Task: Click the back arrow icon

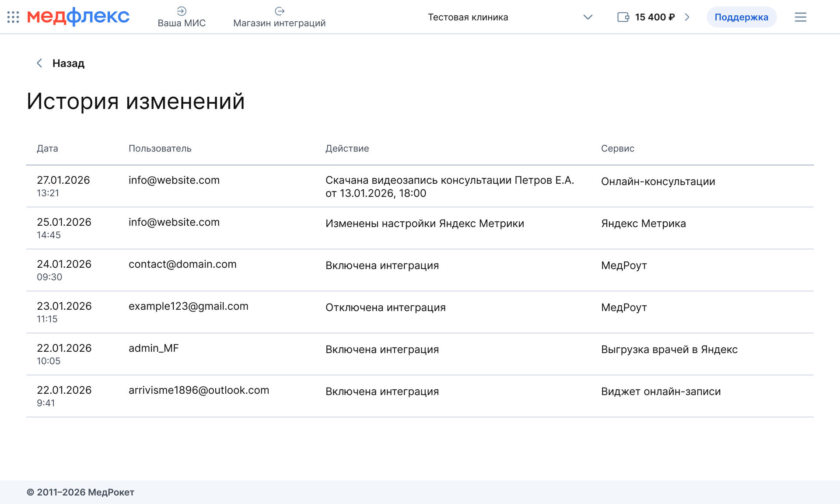Action: tap(39, 63)
